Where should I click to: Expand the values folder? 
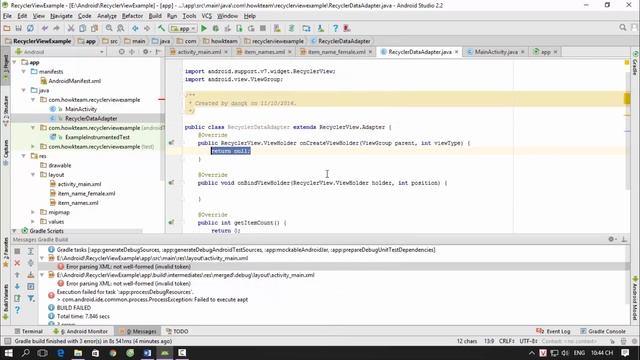[x=33, y=222]
